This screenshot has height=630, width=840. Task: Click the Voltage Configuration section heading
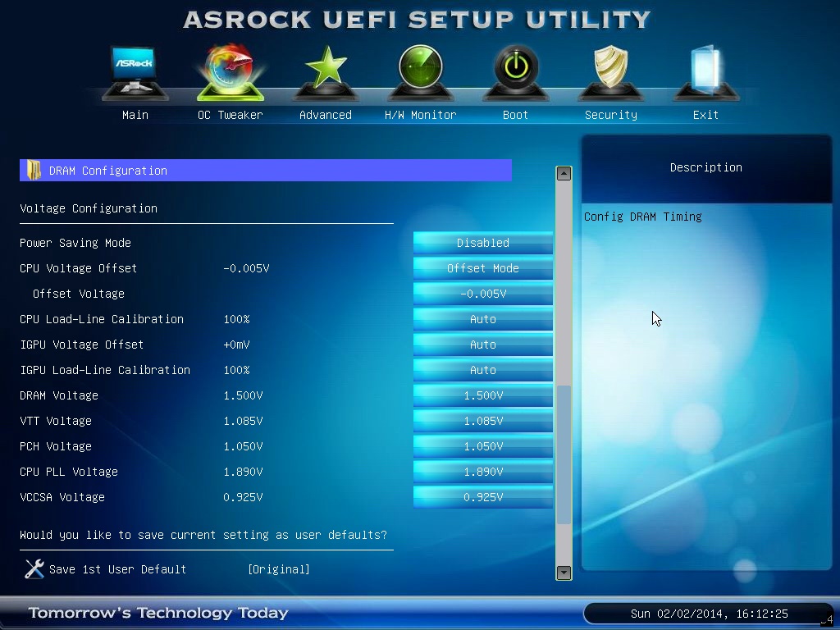(x=89, y=208)
